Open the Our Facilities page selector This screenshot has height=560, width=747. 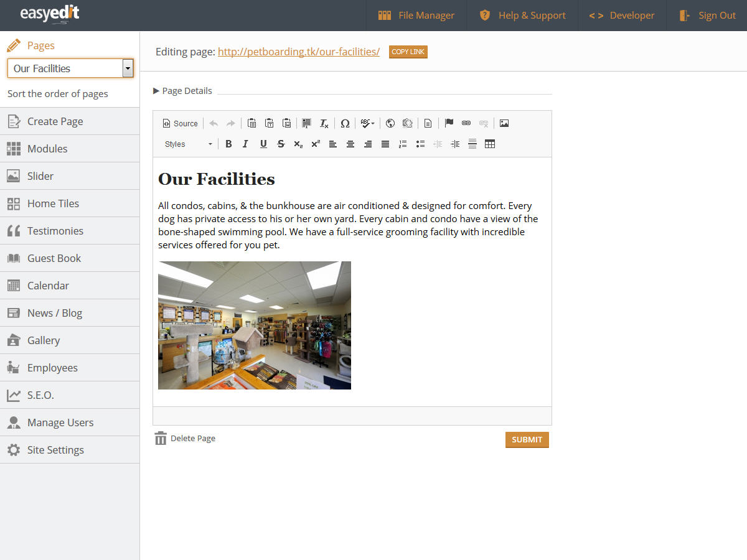coord(70,68)
